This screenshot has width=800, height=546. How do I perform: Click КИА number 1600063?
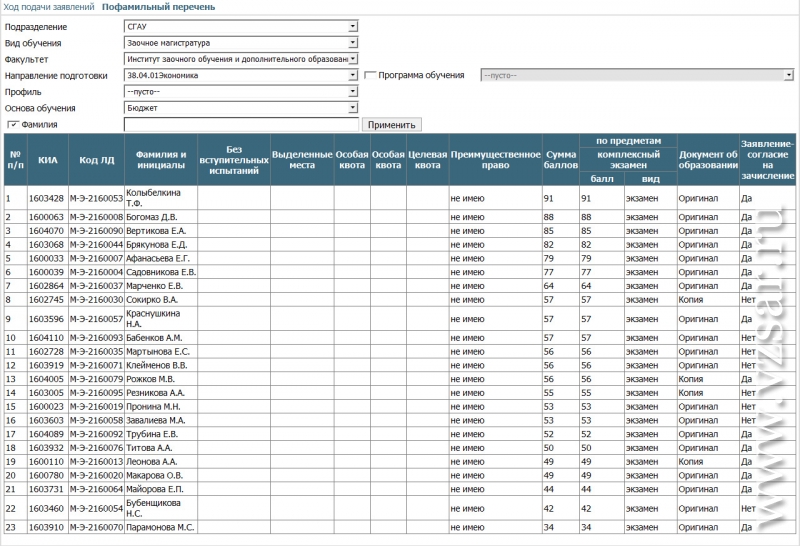[46, 217]
